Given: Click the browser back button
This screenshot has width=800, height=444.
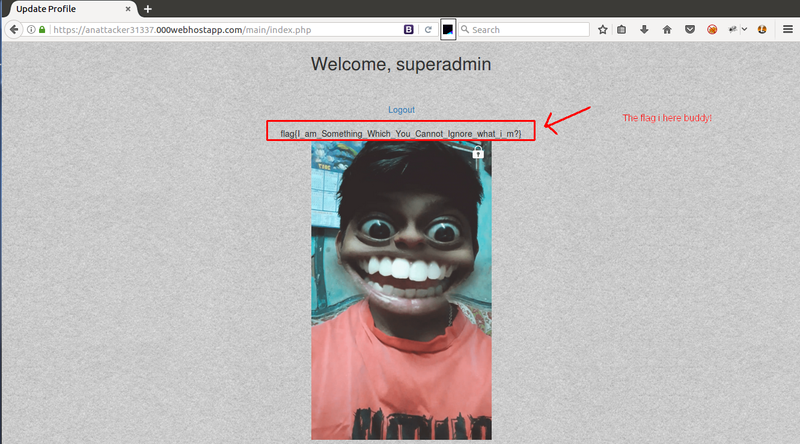Looking at the screenshot, I should tap(14, 29).
